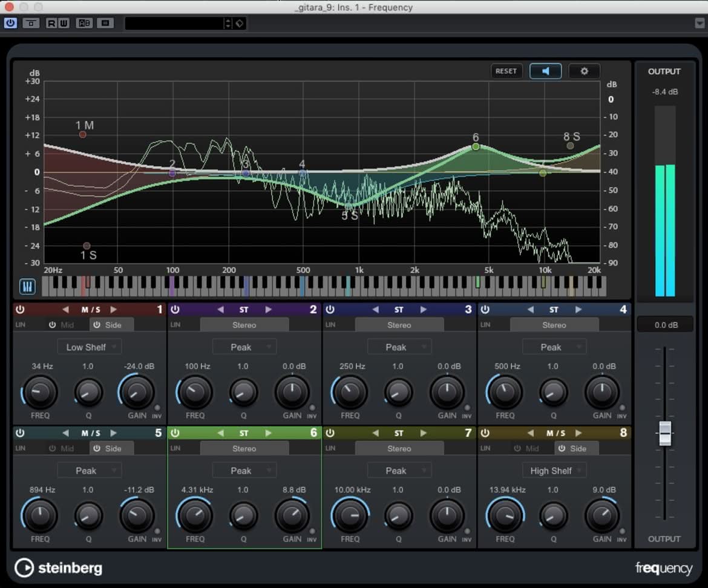
Task: Click band 4 right arrow for channel mode
Action: [579, 310]
